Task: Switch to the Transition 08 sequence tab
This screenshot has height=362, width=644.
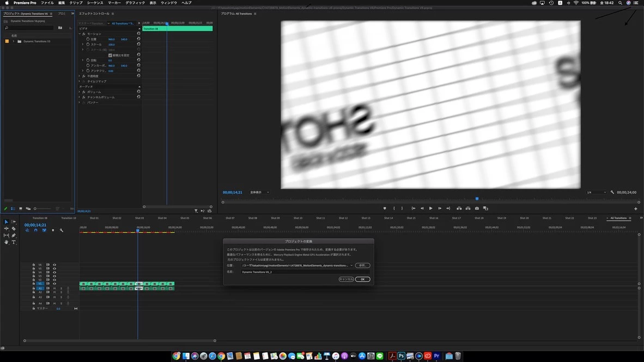Action: pos(40,218)
